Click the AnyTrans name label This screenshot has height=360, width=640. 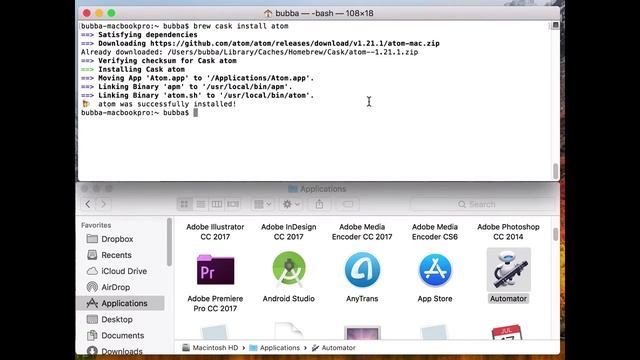362,299
